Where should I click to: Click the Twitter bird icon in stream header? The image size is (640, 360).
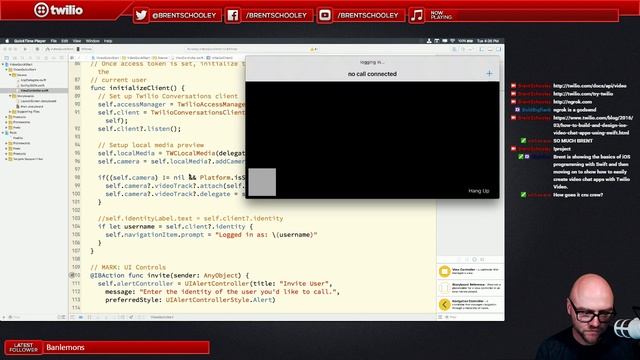(x=141, y=16)
